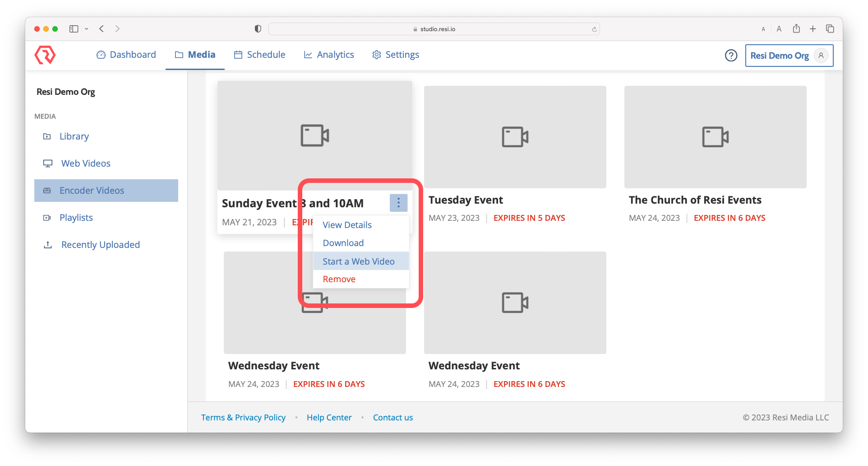The height and width of the screenshot is (466, 868).
Task: Show the tab overview icon
Action: pyautogui.click(x=830, y=29)
